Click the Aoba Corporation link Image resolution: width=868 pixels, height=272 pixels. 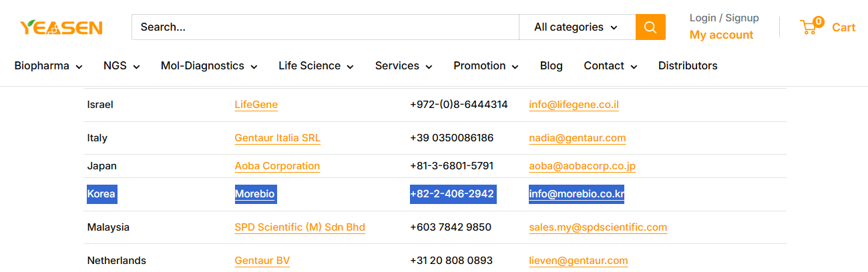pos(277,166)
